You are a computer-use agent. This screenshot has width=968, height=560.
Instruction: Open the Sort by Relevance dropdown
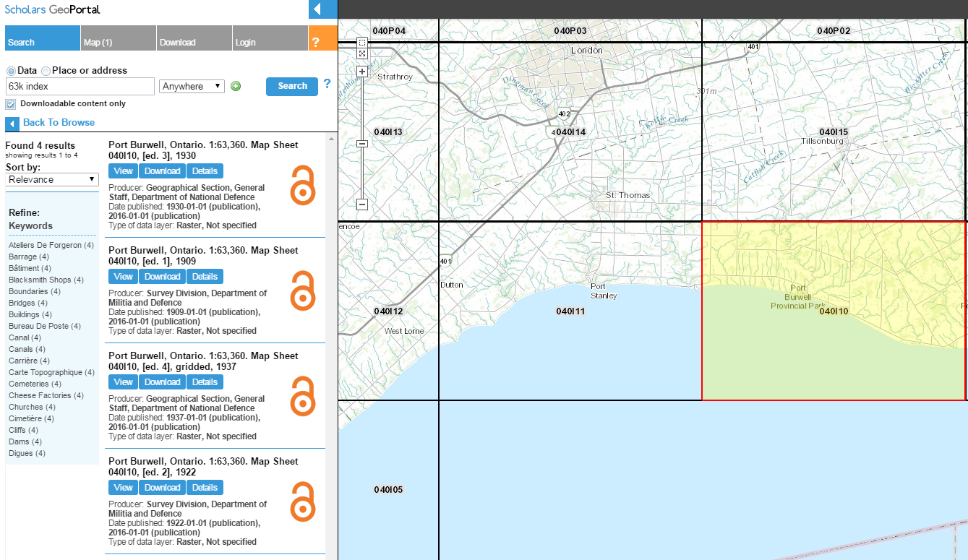[x=52, y=179]
